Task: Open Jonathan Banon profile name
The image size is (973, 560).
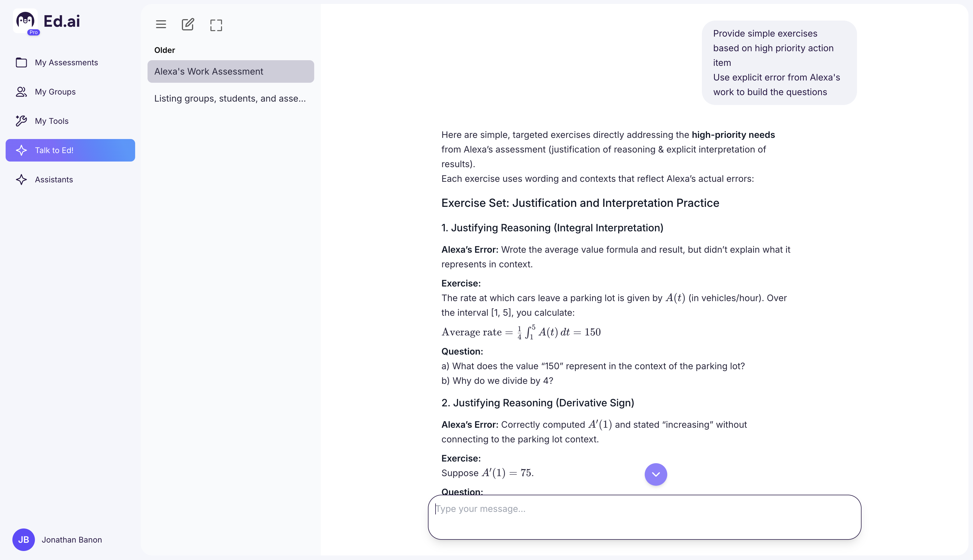Action: (72, 540)
